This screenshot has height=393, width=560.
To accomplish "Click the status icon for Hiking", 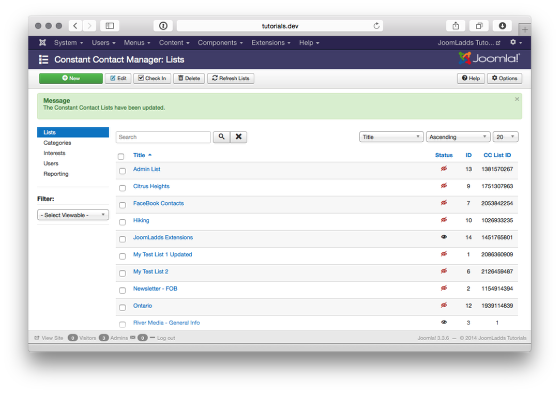I will (x=444, y=220).
